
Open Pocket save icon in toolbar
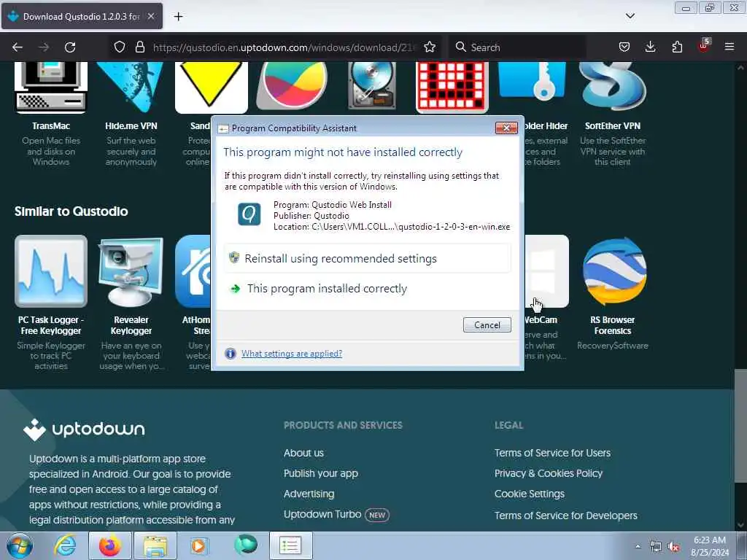click(x=624, y=47)
